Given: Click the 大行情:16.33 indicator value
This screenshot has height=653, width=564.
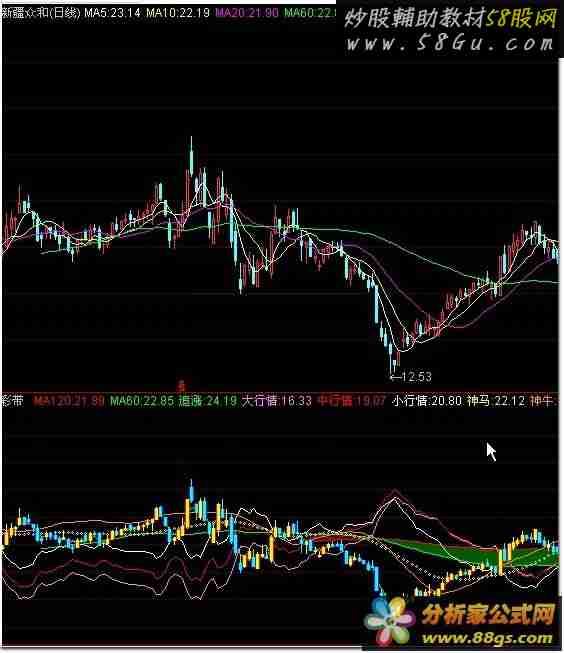Looking at the screenshot, I should (x=277, y=401).
